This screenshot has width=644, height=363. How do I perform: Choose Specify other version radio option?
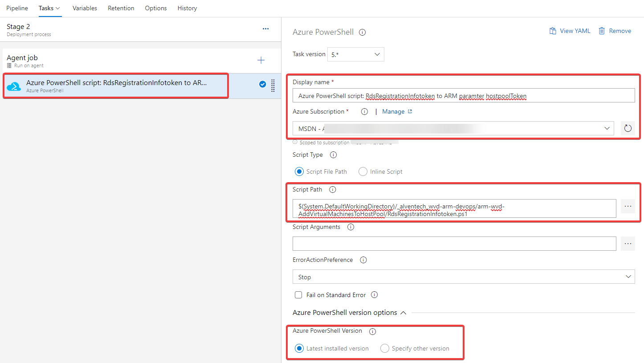tap(385, 348)
